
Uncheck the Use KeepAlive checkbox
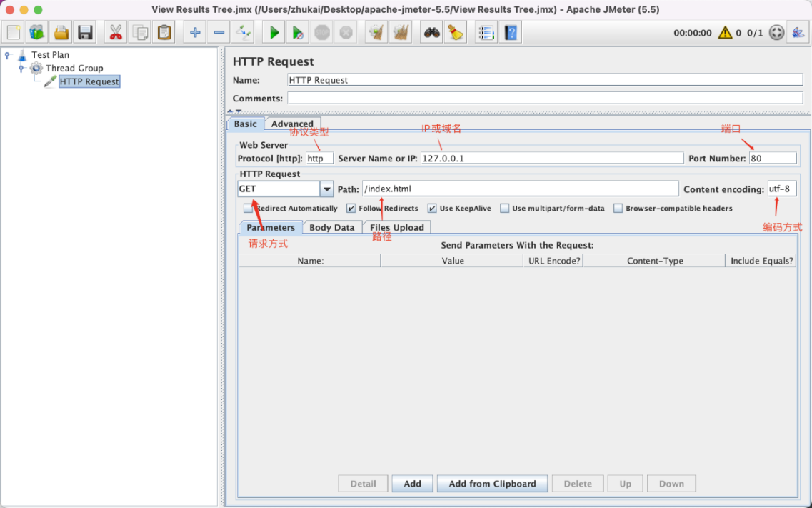(x=432, y=209)
